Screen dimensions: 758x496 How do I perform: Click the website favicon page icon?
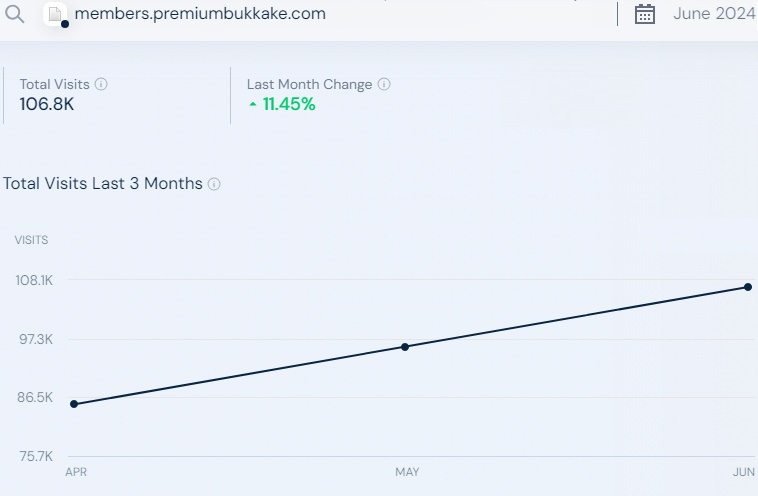(x=55, y=14)
